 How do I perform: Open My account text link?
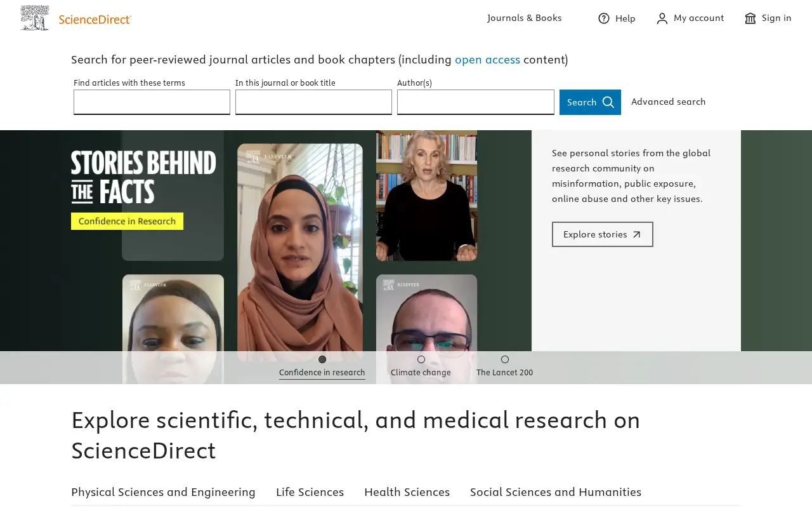pos(698,18)
